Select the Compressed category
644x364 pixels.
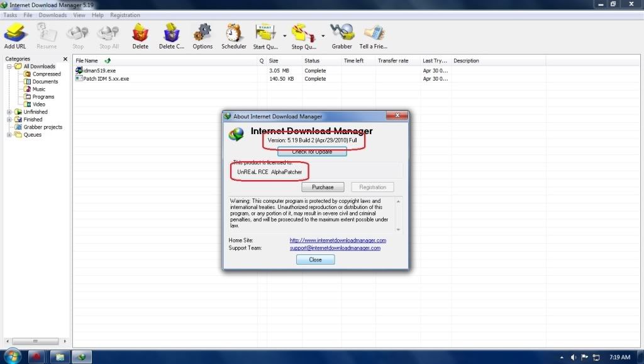pos(47,74)
